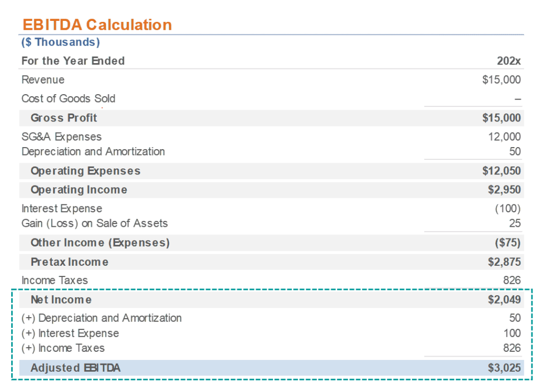Click the Other Income (Expenses) label
The height and width of the screenshot is (392, 548).
point(100,243)
